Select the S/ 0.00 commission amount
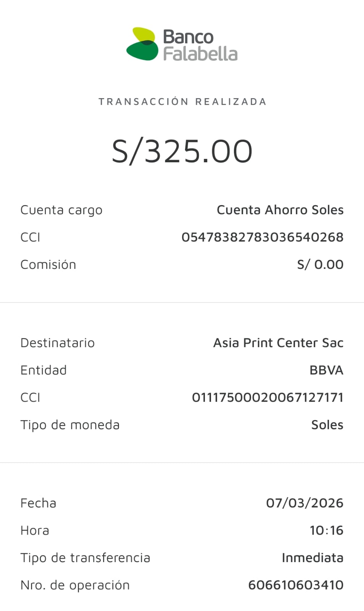 [320, 264]
